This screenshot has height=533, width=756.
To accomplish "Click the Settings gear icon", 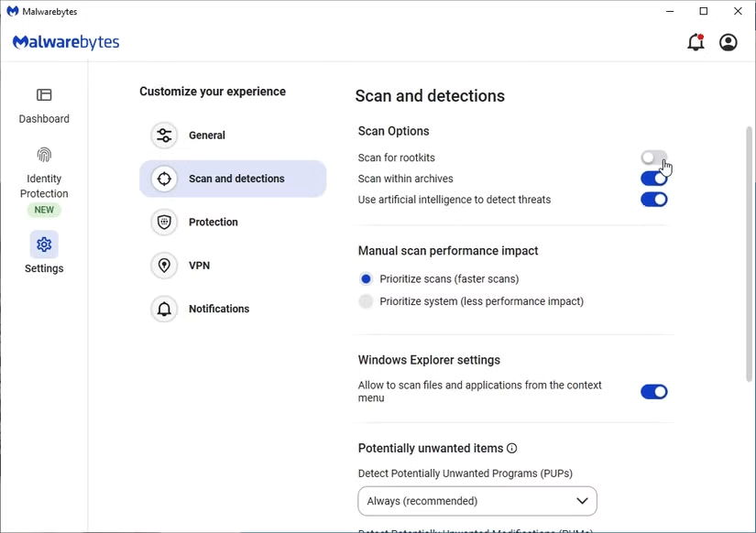I will [x=44, y=245].
